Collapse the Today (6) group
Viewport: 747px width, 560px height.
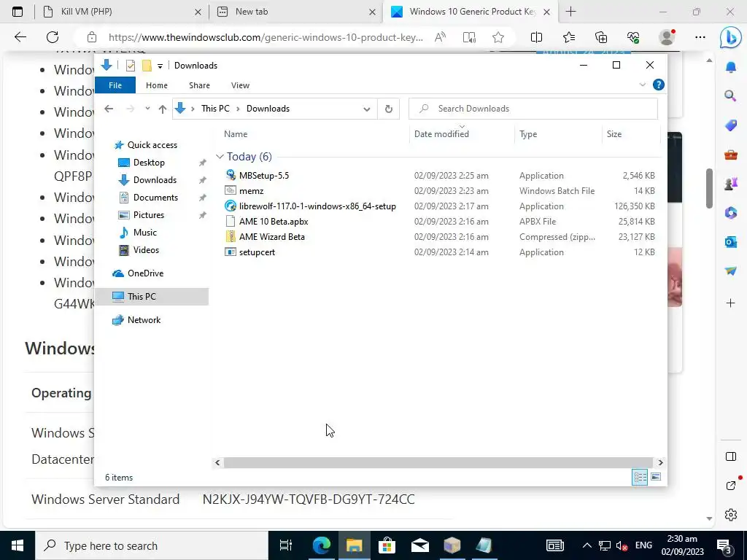pyautogui.click(x=220, y=157)
